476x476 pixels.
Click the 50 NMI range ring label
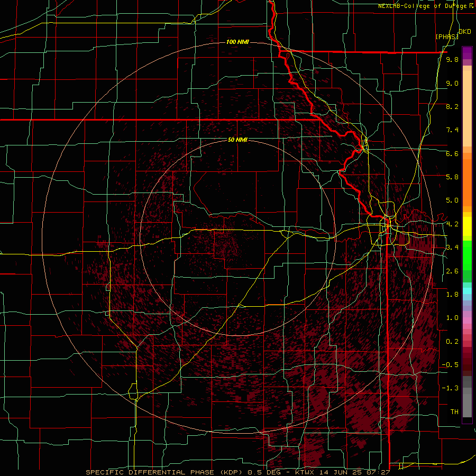point(237,140)
